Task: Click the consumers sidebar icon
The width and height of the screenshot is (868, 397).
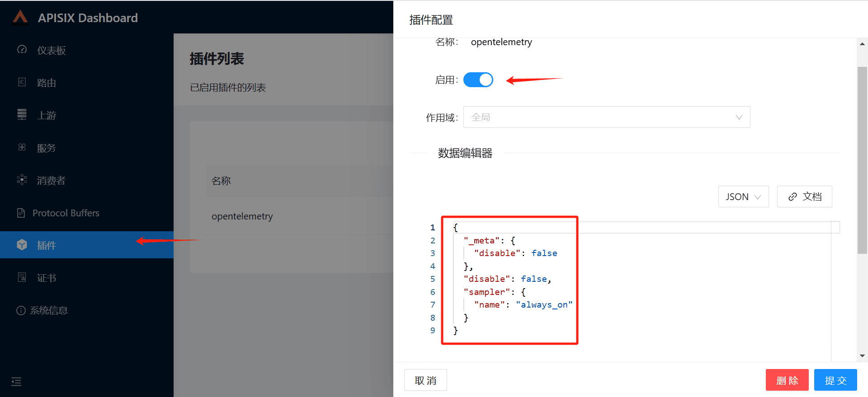Action: [x=22, y=180]
